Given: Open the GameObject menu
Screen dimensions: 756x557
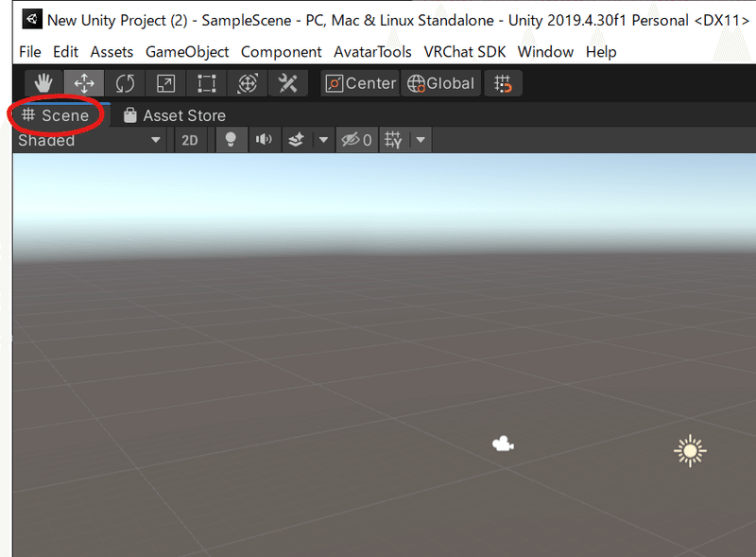Looking at the screenshot, I should [x=187, y=52].
